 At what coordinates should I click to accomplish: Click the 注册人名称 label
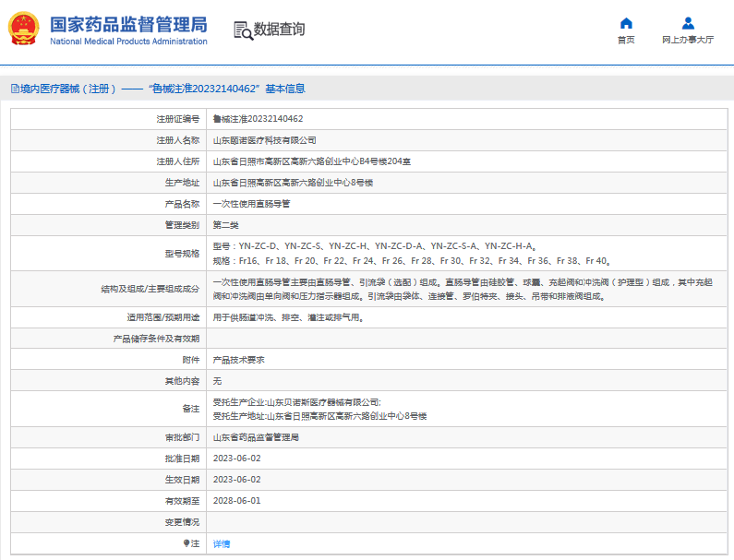178,140
